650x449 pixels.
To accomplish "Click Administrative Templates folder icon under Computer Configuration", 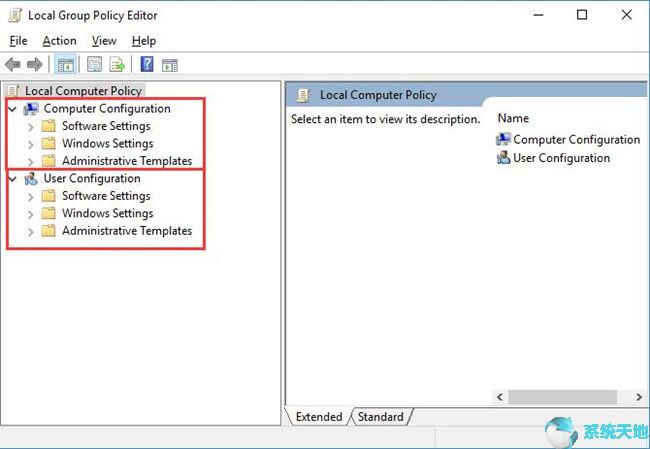I will click(49, 160).
